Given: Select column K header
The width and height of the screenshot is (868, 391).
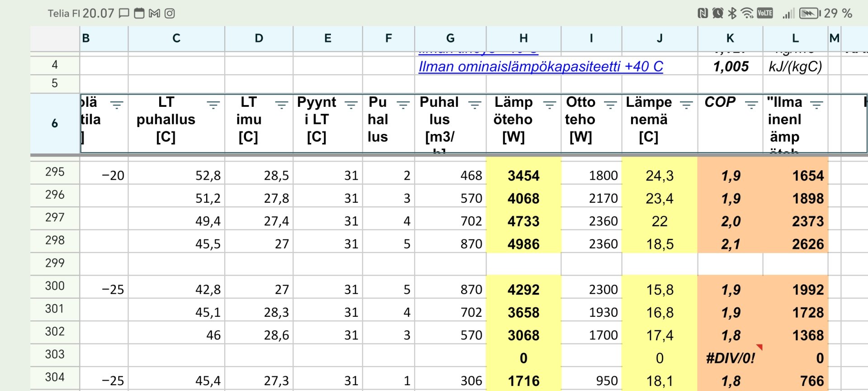Looking at the screenshot, I should point(730,38).
